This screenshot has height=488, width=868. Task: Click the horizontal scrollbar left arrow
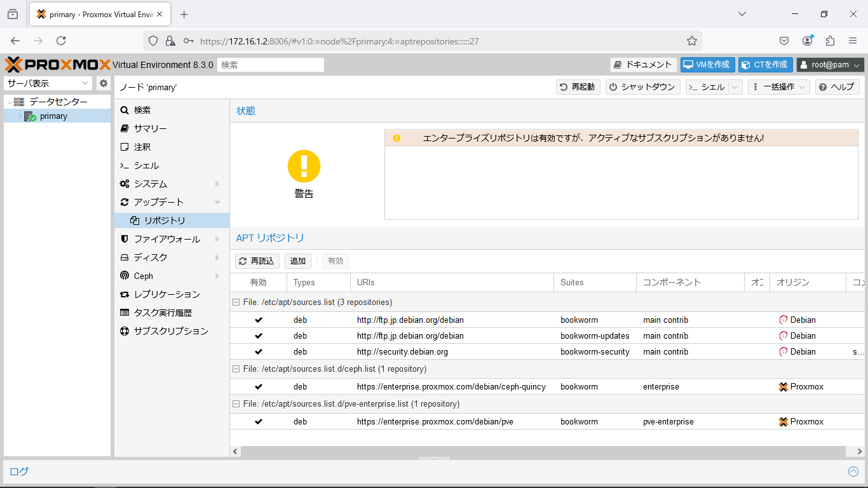(235, 451)
